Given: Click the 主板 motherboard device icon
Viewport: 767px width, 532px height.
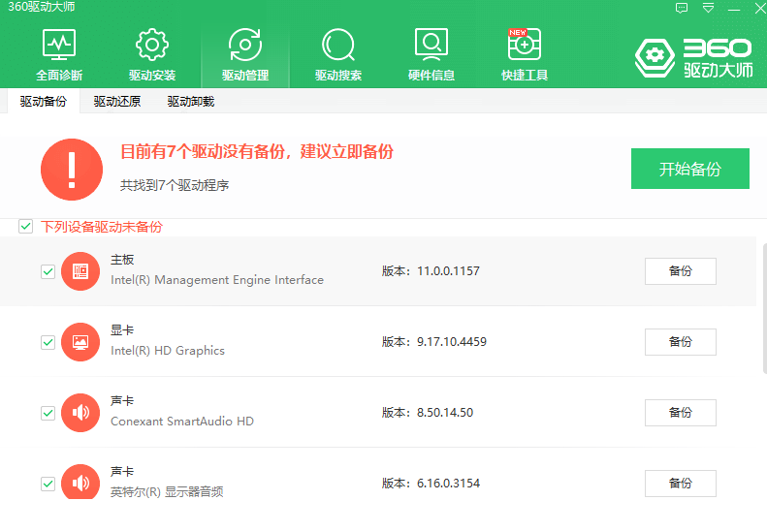Looking at the screenshot, I should click(x=80, y=271).
